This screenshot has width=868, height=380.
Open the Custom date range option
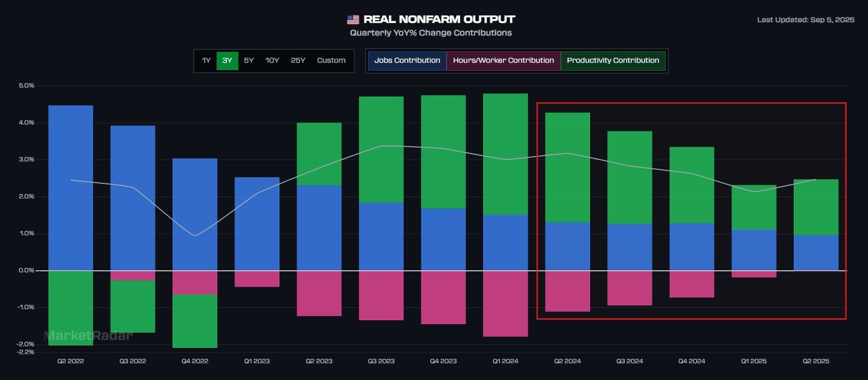pos(331,61)
